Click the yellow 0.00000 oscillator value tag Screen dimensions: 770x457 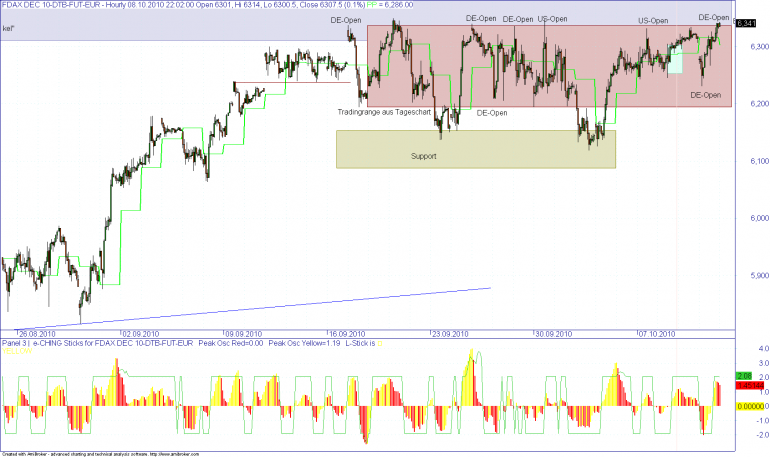tap(750, 406)
